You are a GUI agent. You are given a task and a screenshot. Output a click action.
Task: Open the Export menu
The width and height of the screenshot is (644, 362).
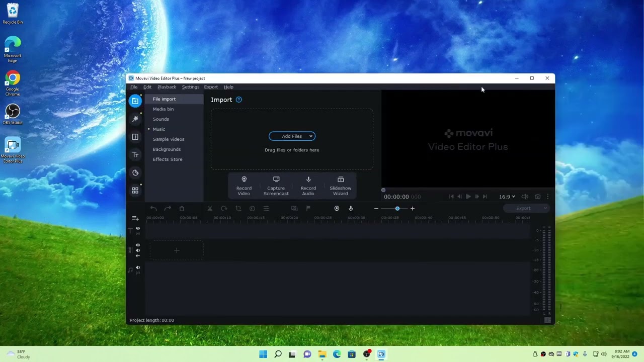coord(211,87)
